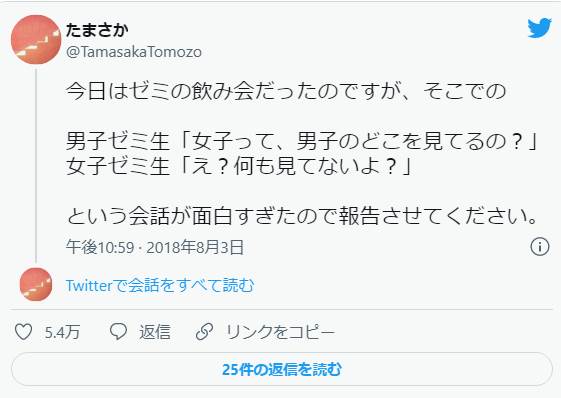Click the tweet's first line about ゼミの飲み会

(286, 91)
